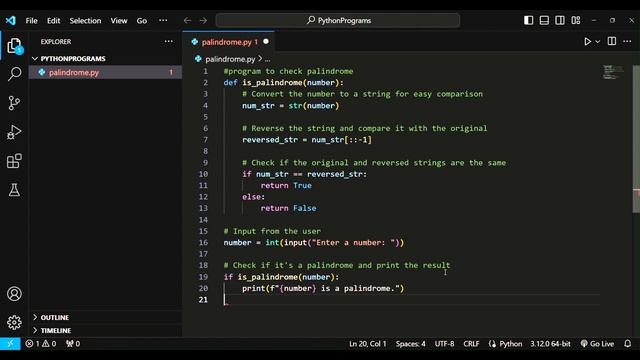Open the Go menu

(142, 20)
